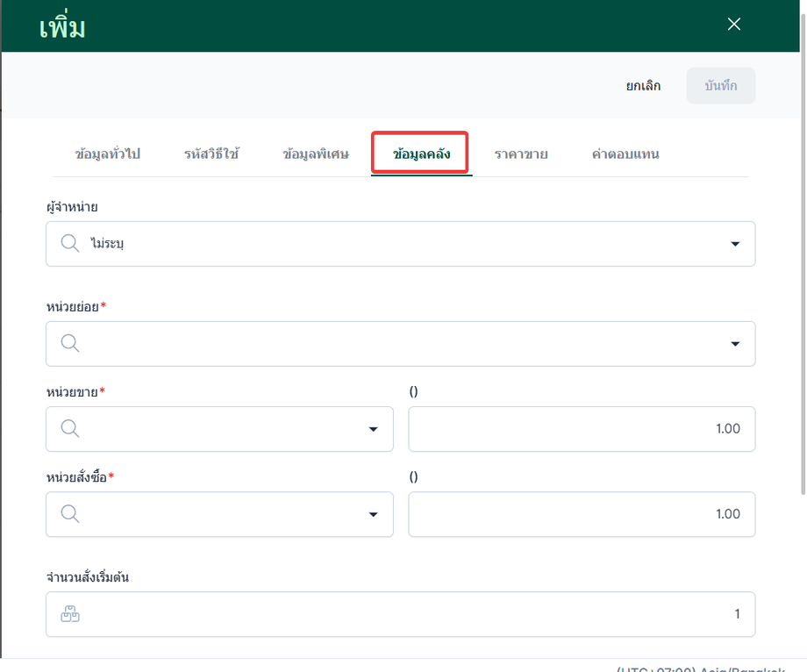The height and width of the screenshot is (672, 807).
Task: Open the รหัสวิธีใช้ tab
Action: click(x=211, y=154)
